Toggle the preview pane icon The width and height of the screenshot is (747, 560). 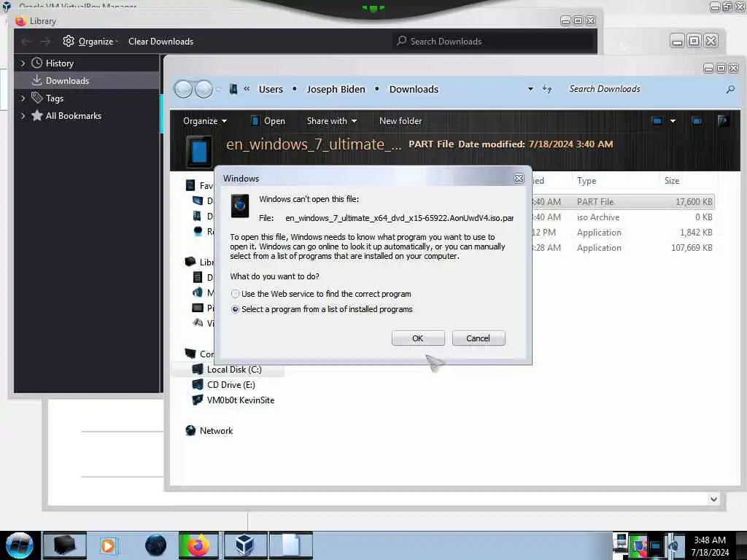point(697,121)
